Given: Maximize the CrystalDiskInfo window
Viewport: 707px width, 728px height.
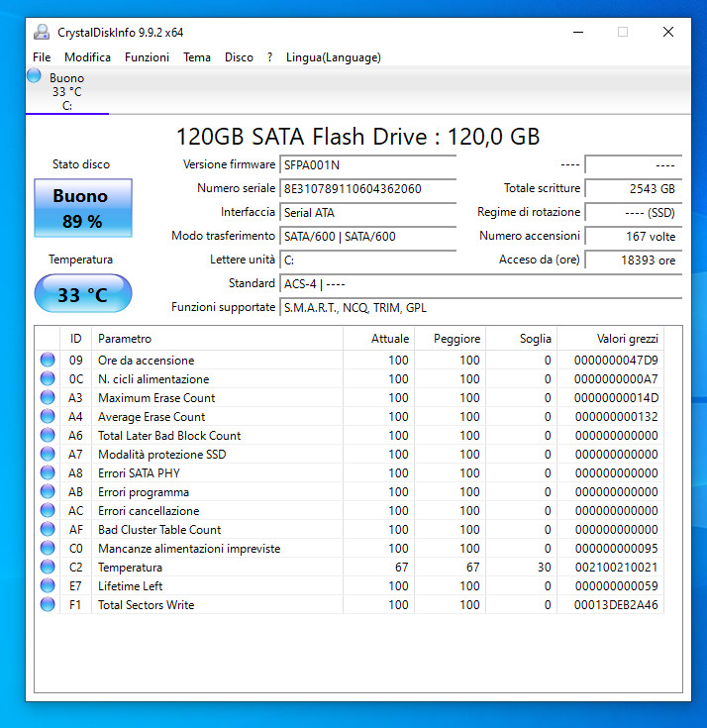Looking at the screenshot, I should [623, 32].
